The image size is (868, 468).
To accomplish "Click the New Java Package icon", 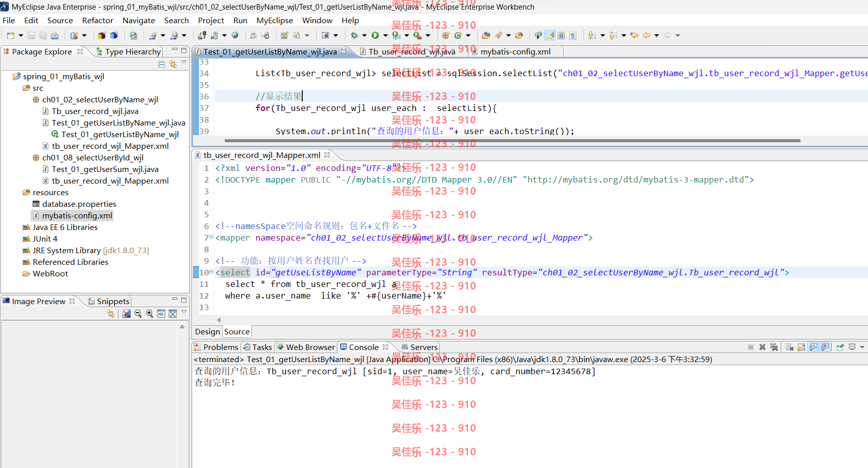I will click(x=446, y=35).
